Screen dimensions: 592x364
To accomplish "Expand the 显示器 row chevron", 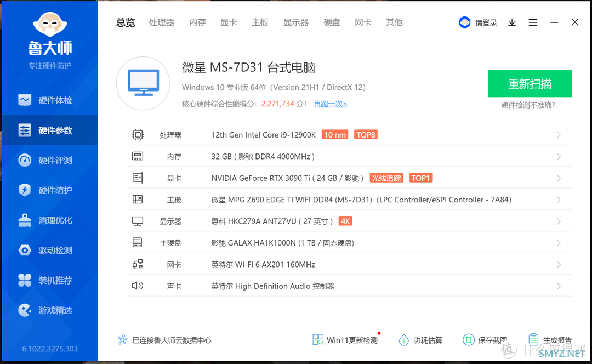I will click(x=559, y=221).
